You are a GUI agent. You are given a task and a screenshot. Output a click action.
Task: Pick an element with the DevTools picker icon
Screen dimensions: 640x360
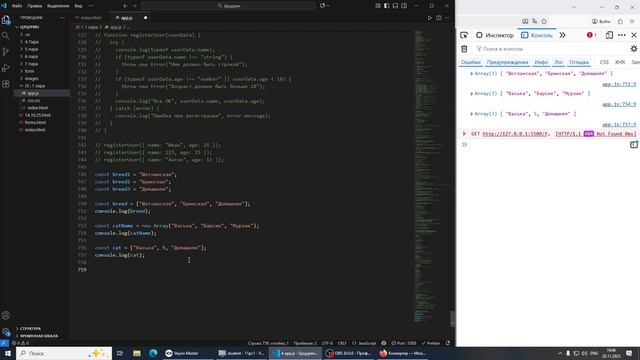[x=464, y=35]
